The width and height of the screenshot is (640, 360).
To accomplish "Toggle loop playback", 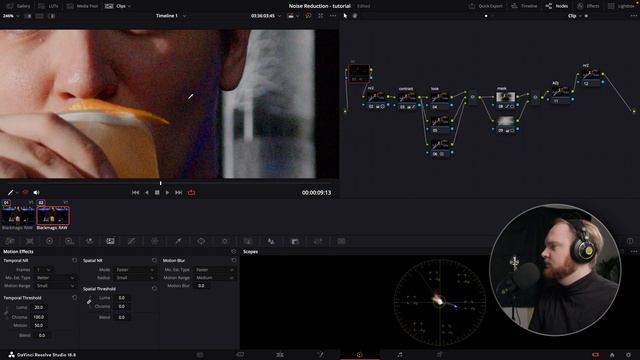I will pos(191,192).
